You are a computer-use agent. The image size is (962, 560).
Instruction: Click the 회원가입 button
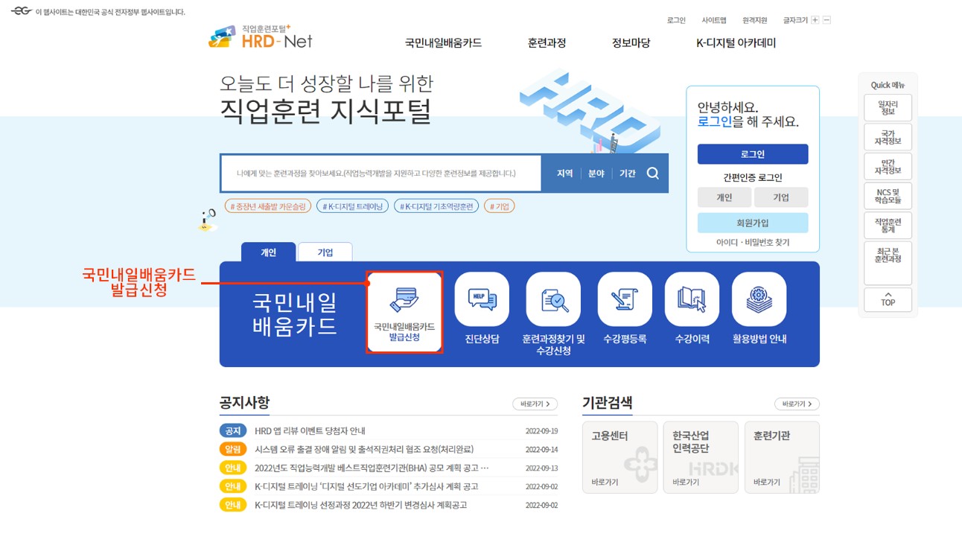pyautogui.click(x=753, y=223)
